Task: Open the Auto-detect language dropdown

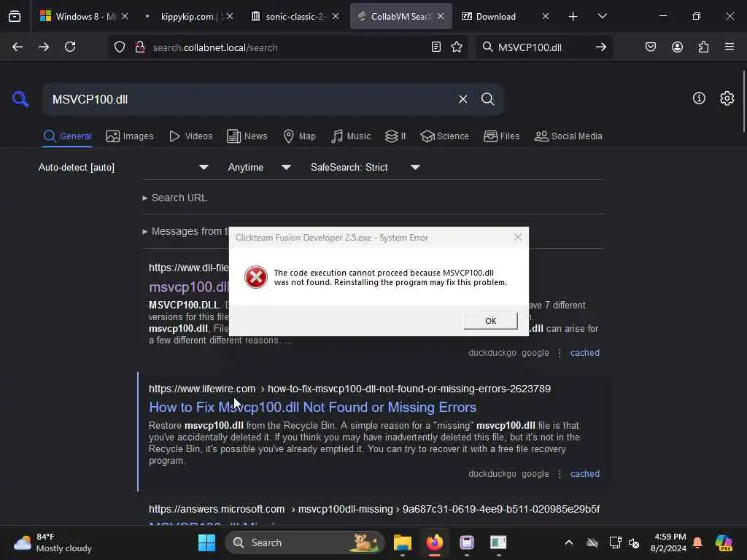Action: point(123,167)
